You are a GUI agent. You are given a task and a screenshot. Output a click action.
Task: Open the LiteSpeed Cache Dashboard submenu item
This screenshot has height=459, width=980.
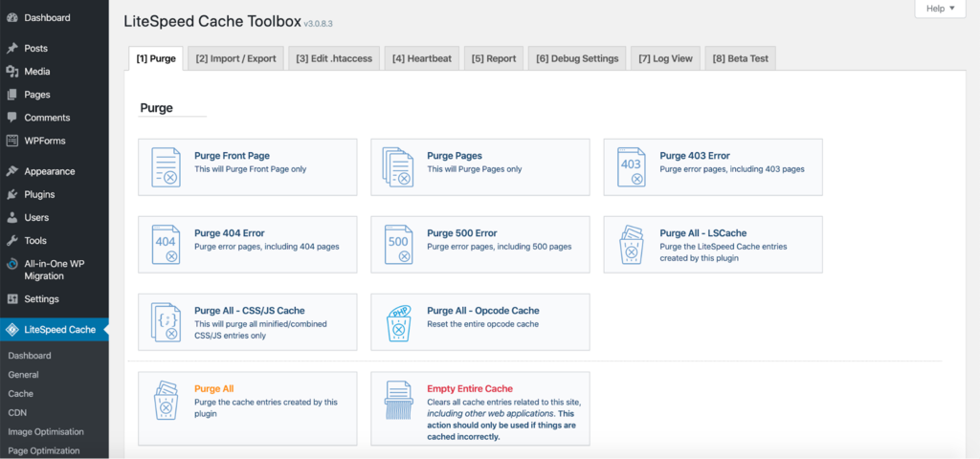pyautogui.click(x=30, y=356)
